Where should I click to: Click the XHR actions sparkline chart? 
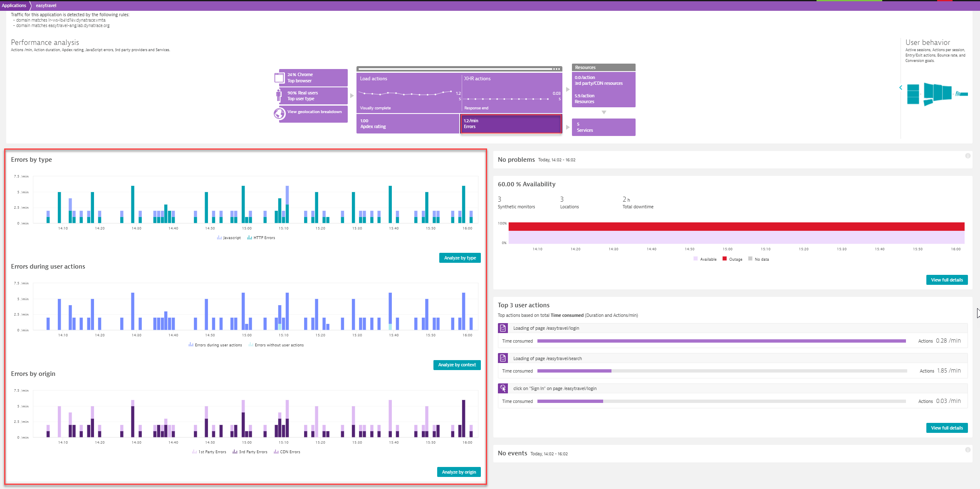pos(507,99)
